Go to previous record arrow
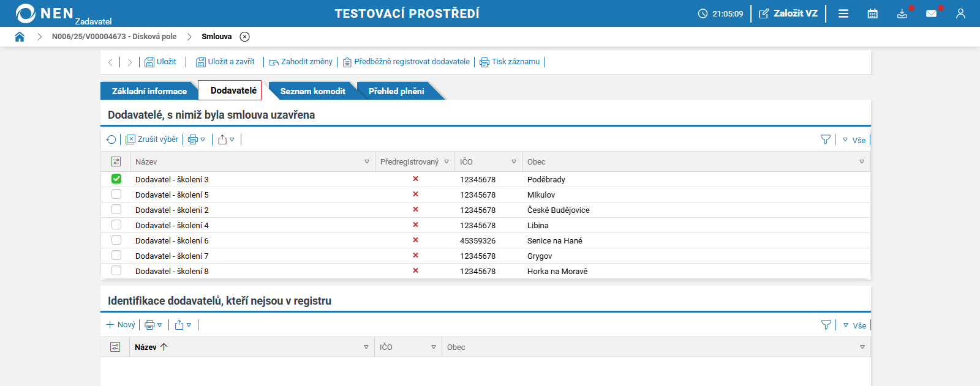The height and width of the screenshot is (386, 980). coord(110,62)
